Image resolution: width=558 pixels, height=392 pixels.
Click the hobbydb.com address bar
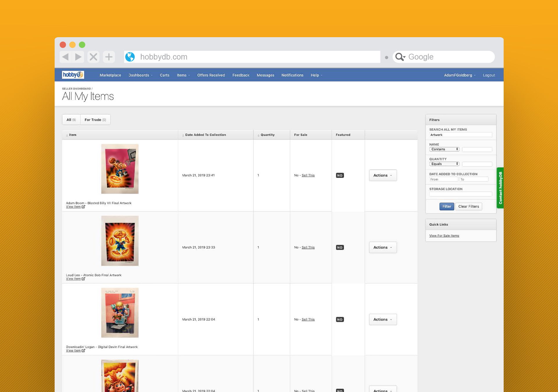[x=252, y=57]
